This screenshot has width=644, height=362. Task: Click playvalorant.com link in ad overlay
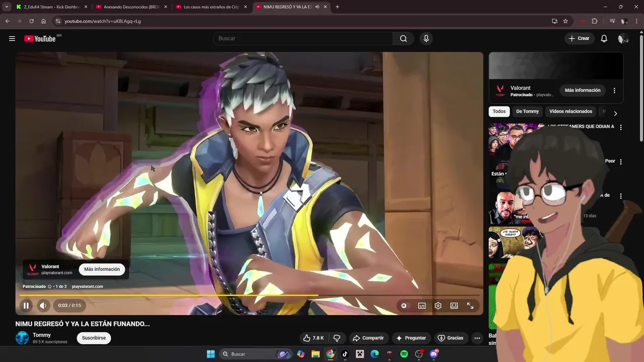88,287
